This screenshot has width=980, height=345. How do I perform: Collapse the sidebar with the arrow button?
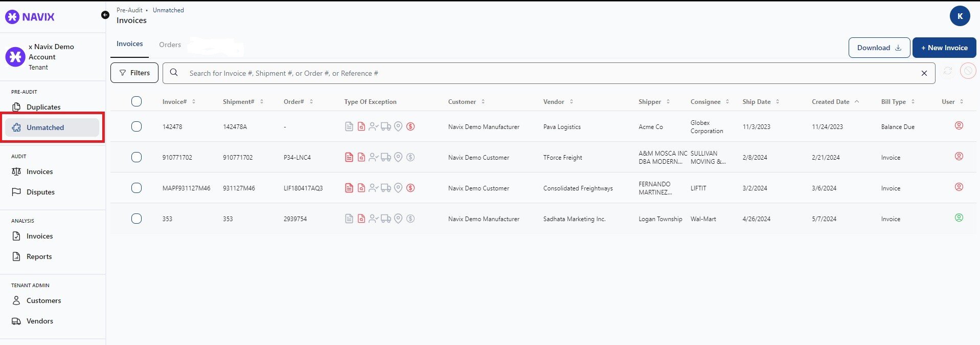[105, 15]
